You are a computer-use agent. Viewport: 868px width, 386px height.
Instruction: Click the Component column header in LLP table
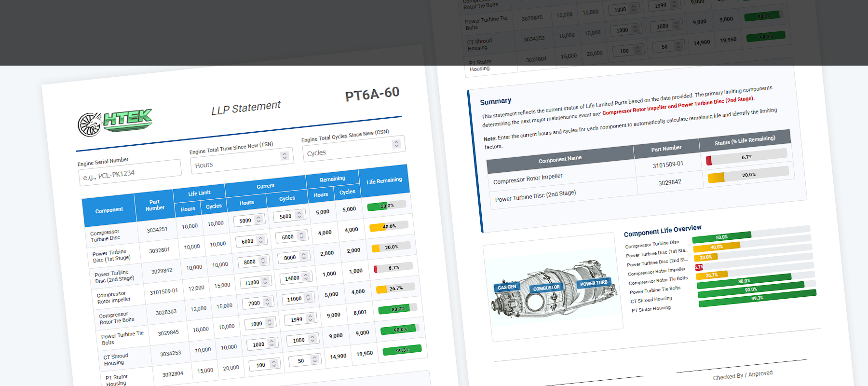coord(109,210)
